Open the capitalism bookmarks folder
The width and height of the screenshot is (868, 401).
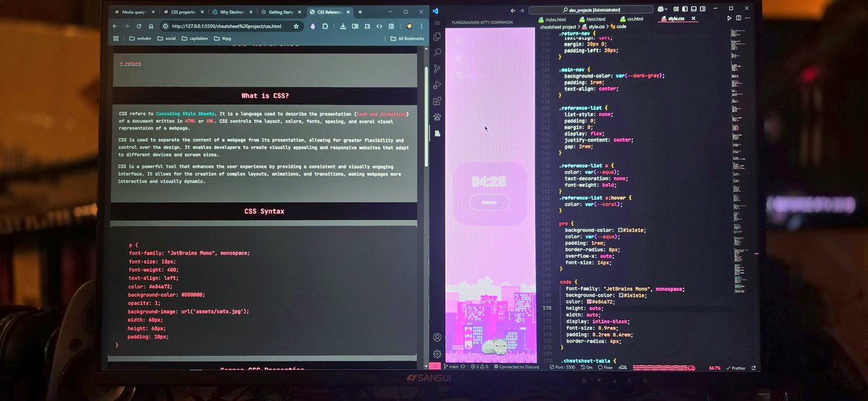195,38
